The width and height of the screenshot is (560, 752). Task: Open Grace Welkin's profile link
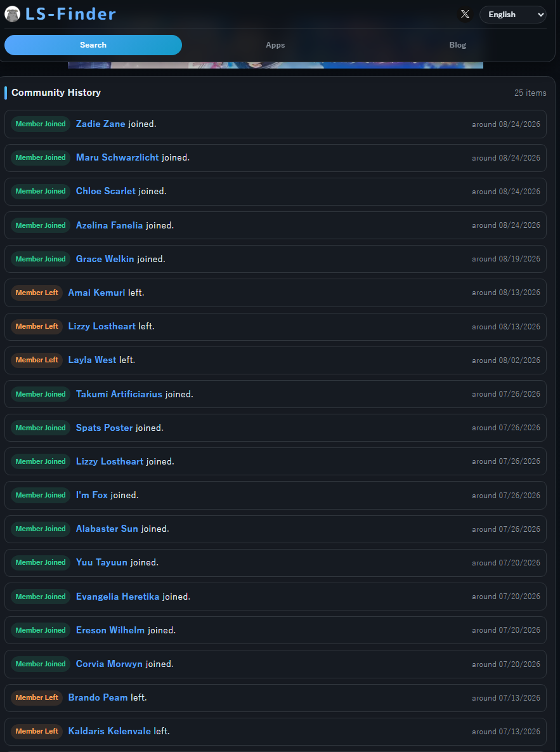tap(105, 259)
